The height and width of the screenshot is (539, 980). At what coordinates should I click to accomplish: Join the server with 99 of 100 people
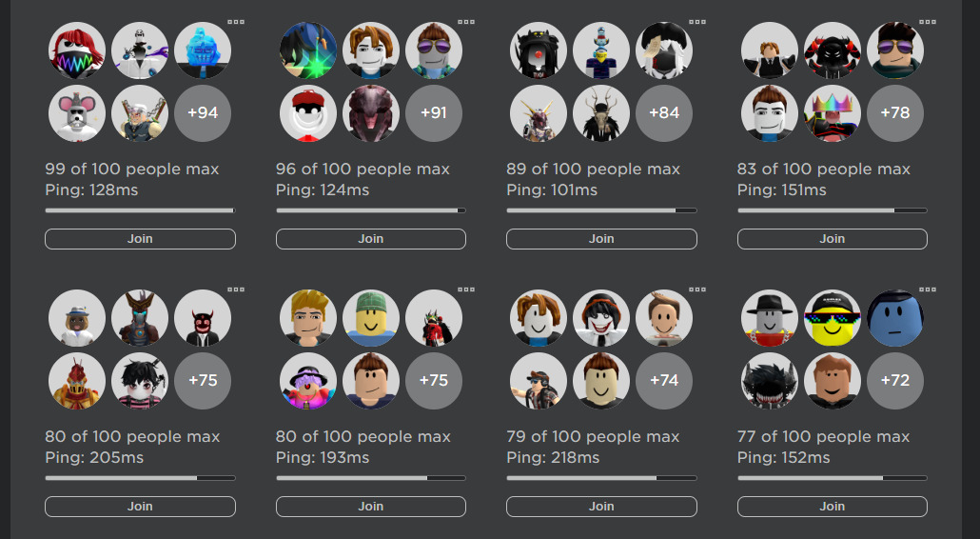tap(140, 239)
